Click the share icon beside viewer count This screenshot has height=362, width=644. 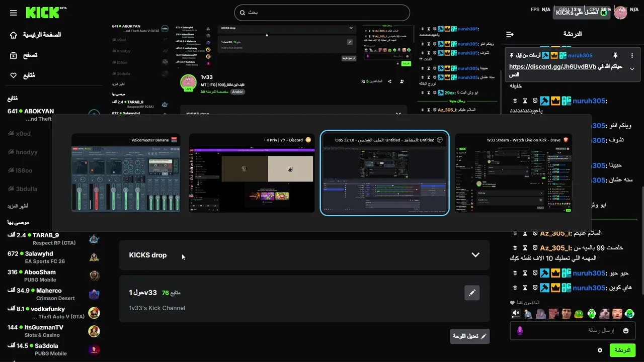(x=389, y=81)
